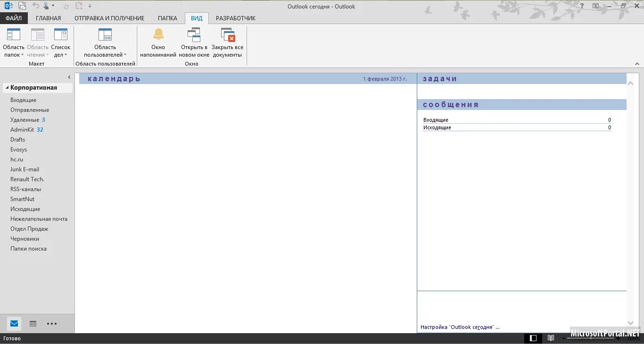Click the сообщения section header
644x344 pixels.
451,105
